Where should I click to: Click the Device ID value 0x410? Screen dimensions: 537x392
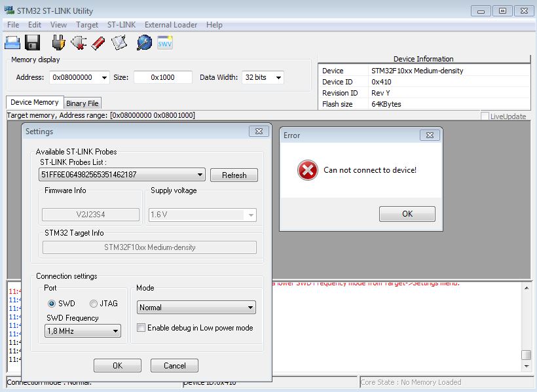[x=381, y=82]
